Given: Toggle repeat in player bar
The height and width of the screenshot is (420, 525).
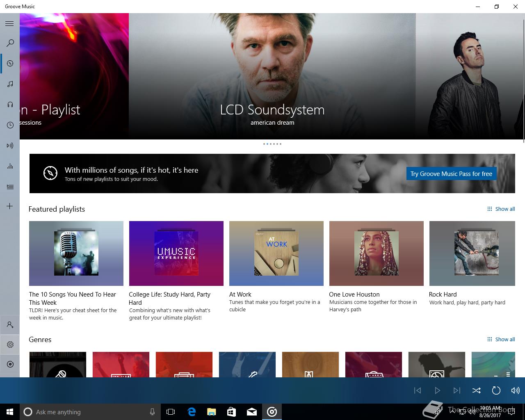Looking at the screenshot, I should coord(496,390).
